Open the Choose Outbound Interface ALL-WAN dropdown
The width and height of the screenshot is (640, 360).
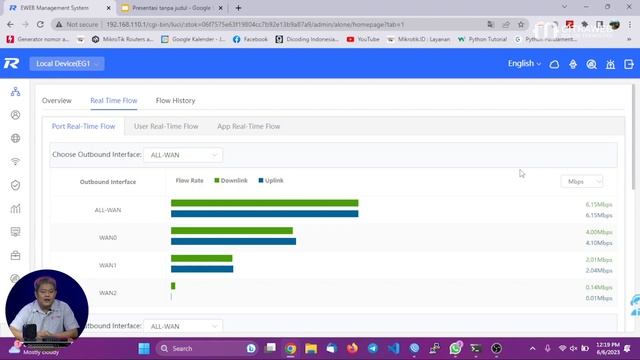tap(183, 155)
